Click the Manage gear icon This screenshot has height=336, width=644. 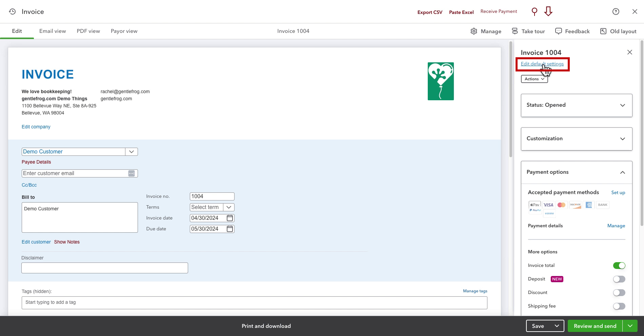coord(474,31)
